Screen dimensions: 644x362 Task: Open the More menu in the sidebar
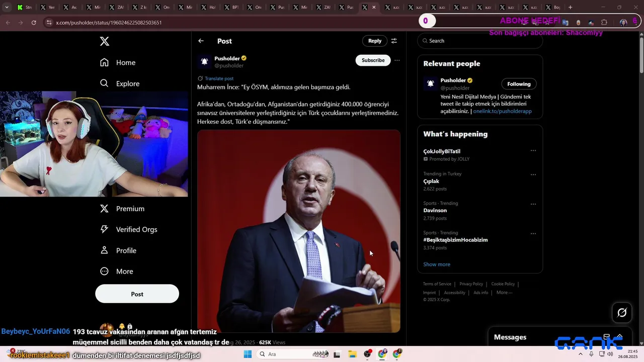pyautogui.click(x=117, y=271)
